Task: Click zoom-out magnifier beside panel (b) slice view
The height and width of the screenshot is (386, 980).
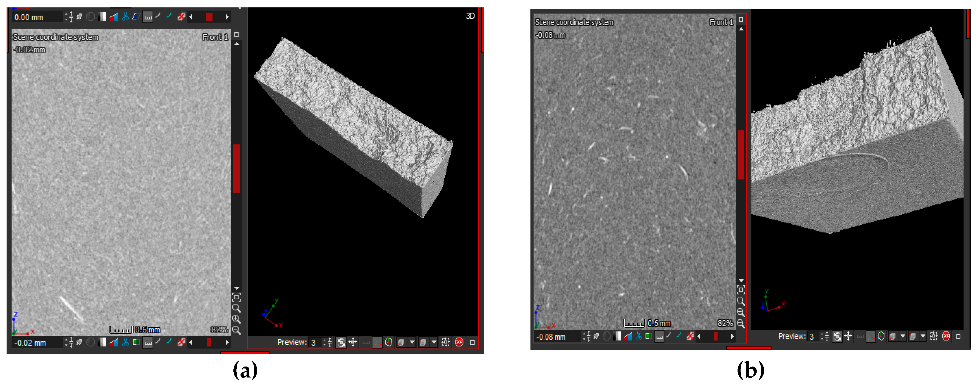Action: (741, 324)
